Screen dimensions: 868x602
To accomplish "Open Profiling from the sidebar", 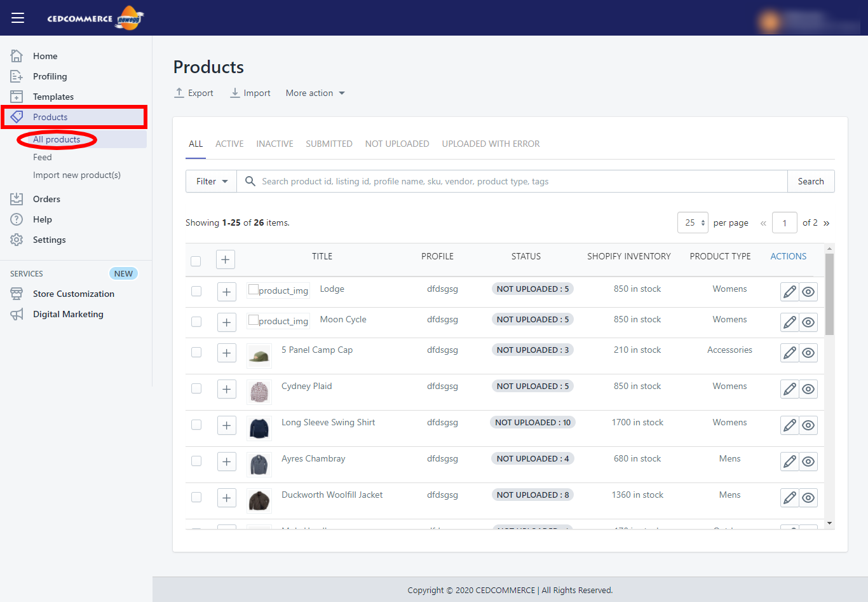I will [50, 76].
